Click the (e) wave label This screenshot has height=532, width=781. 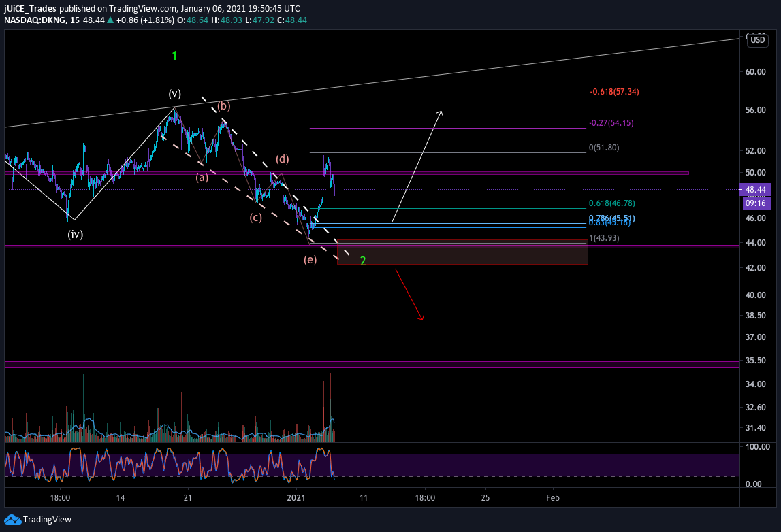point(310,260)
